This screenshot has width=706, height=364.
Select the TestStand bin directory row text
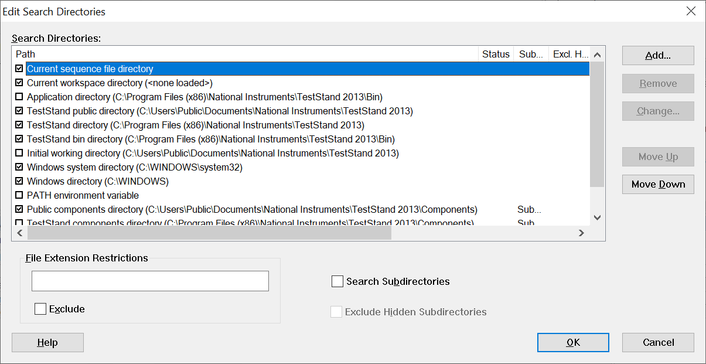(211, 139)
